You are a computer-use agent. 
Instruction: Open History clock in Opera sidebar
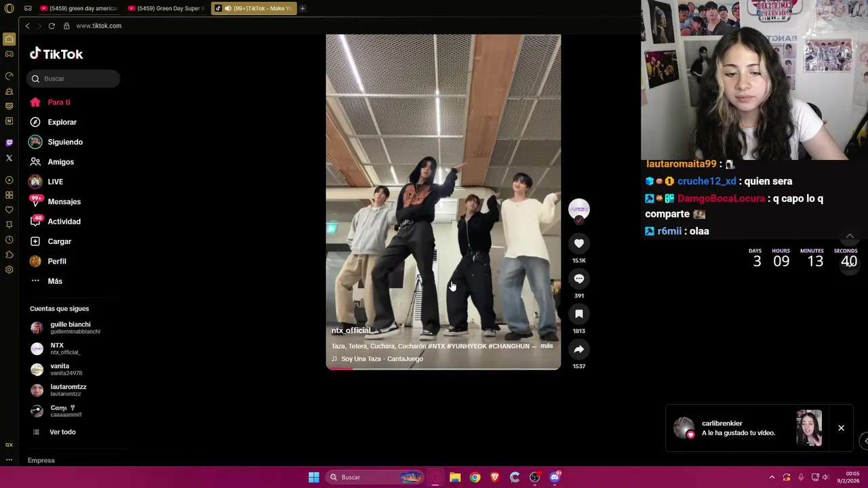[9, 240]
